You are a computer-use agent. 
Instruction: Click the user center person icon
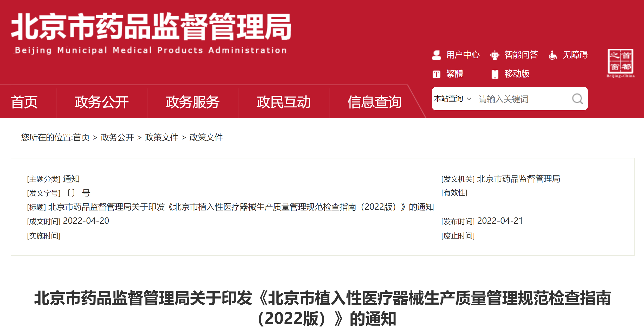pyautogui.click(x=436, y=55)
